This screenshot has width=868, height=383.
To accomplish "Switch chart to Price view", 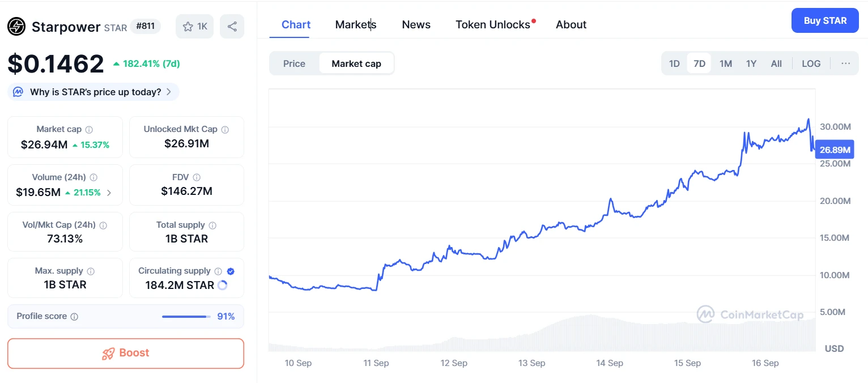I will click(x=294, y=63).
